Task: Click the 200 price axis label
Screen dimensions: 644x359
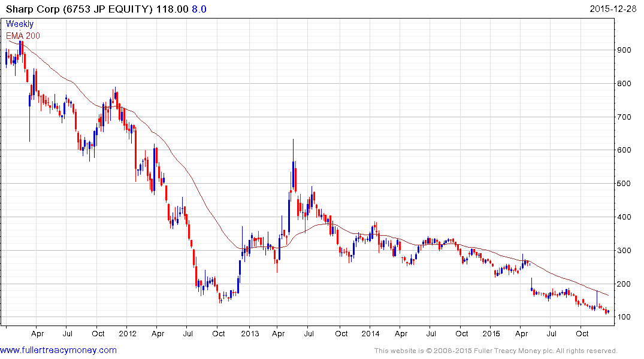Action: [624, 284]
